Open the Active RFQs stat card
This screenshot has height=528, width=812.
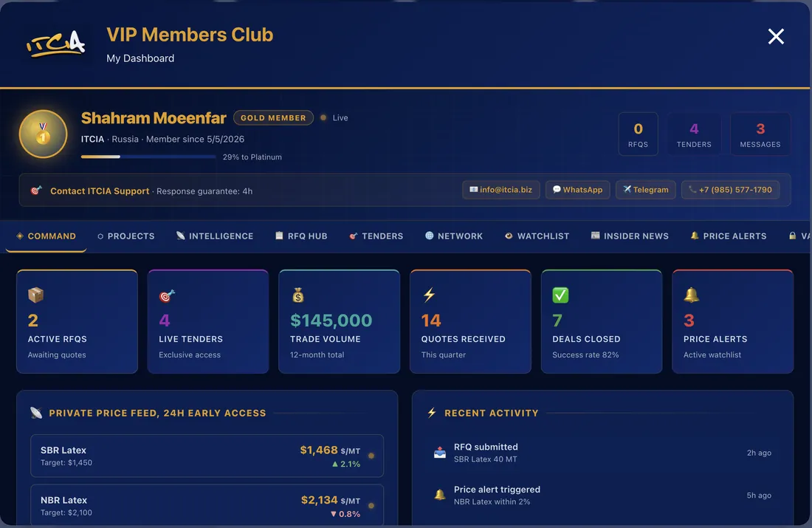(78, 321)
